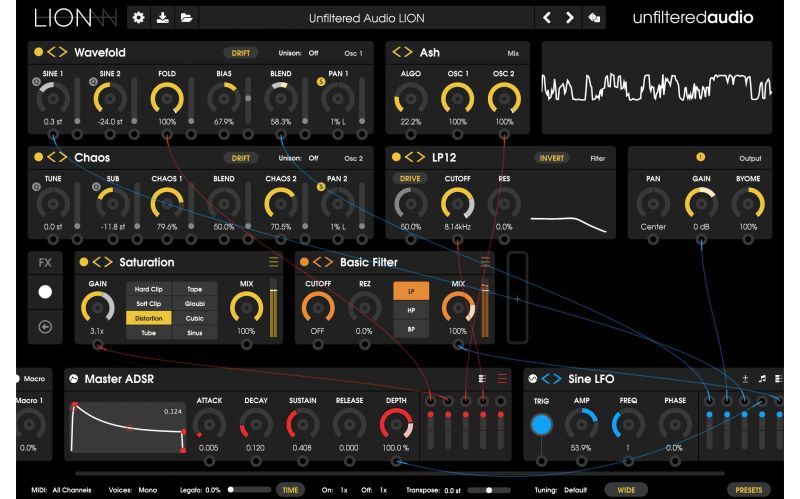Click the SINE 2 quantize Q icon
Image resolution: width=800 pixels, height=499 pixels.
coord(93,82)
